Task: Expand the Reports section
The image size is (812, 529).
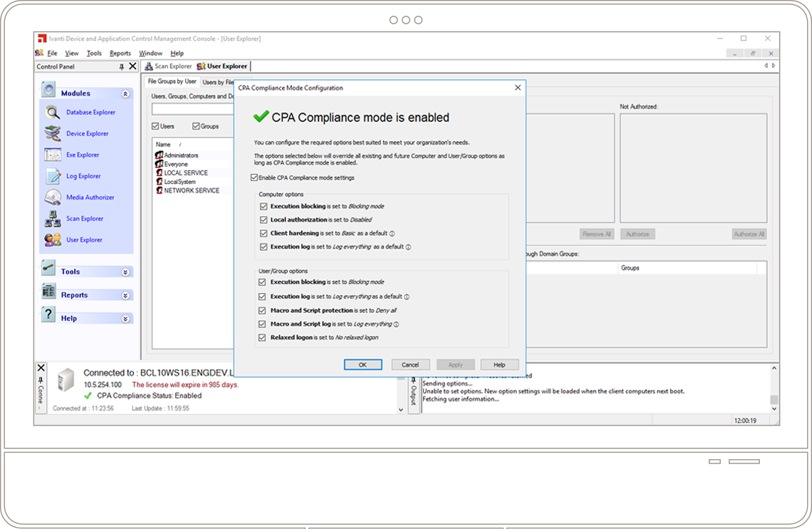Action: point(125,295)
